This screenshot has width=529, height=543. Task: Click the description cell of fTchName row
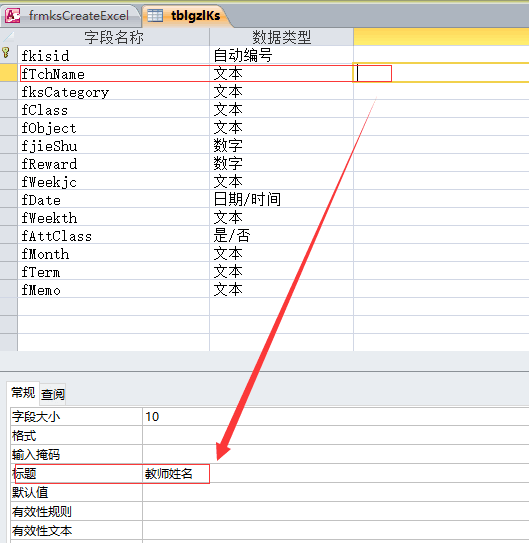coord(441,73)
